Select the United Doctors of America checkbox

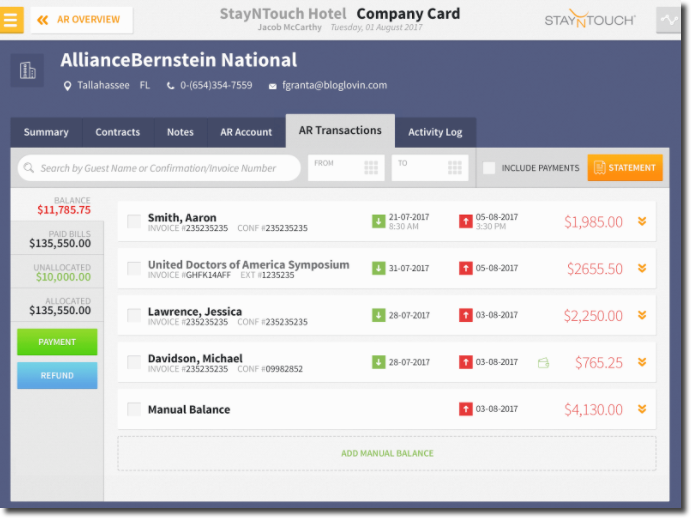pos(134,268)
